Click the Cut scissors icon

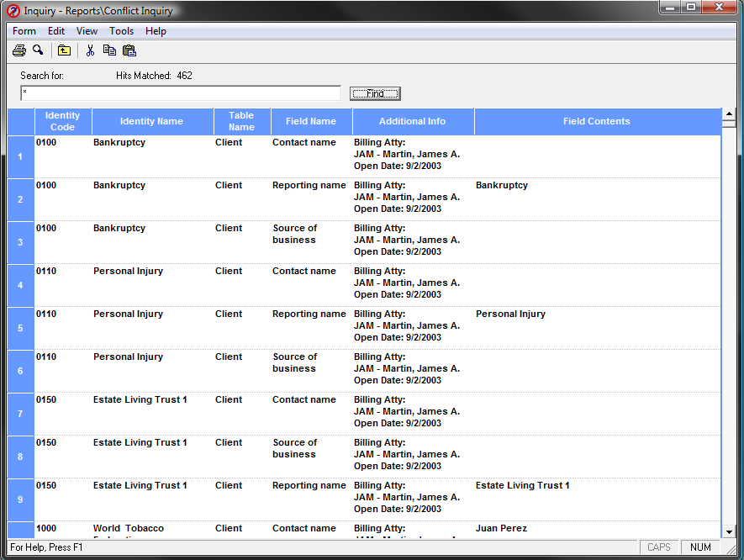[90, 50]
